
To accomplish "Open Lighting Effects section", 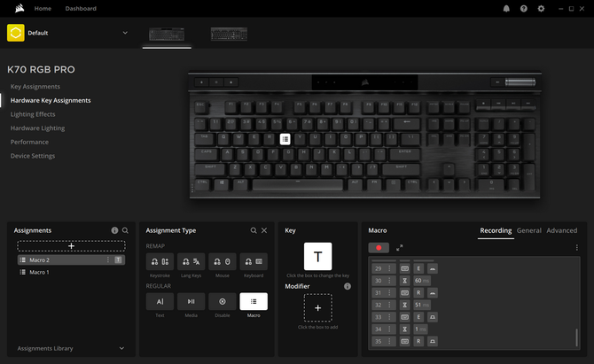I will [x=33, y=114].
